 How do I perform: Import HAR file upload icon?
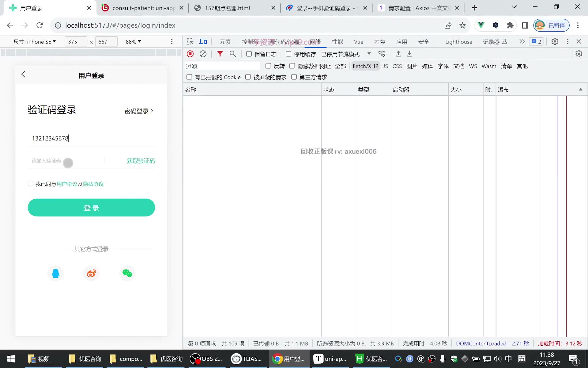[x=398, y=54]
